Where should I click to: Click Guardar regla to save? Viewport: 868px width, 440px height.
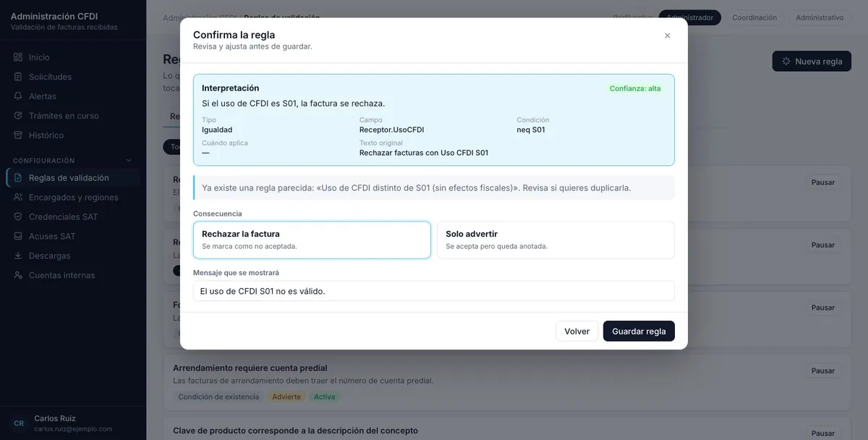point(639,331)
